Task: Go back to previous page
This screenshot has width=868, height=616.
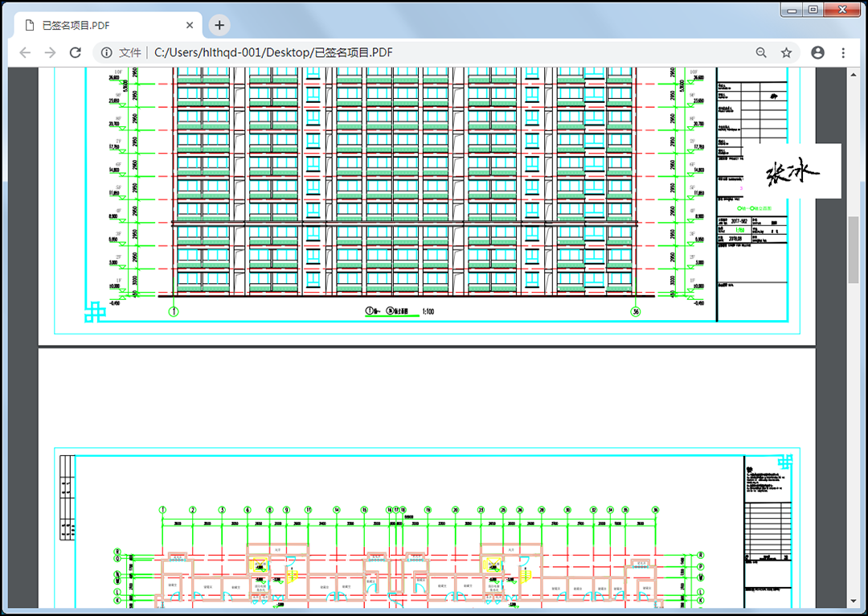Action: [25, 52]
